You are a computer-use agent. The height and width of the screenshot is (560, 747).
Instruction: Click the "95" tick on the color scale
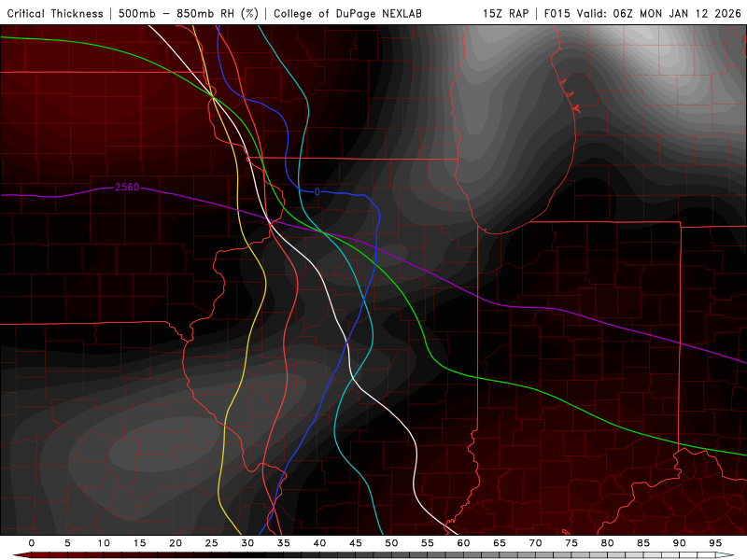pos(715,543)
